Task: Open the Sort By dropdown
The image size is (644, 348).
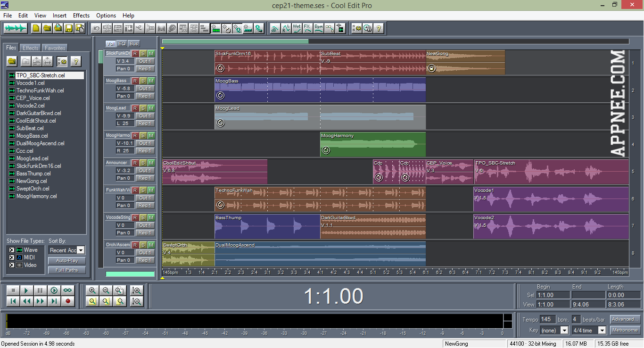Action: (81, 250)
